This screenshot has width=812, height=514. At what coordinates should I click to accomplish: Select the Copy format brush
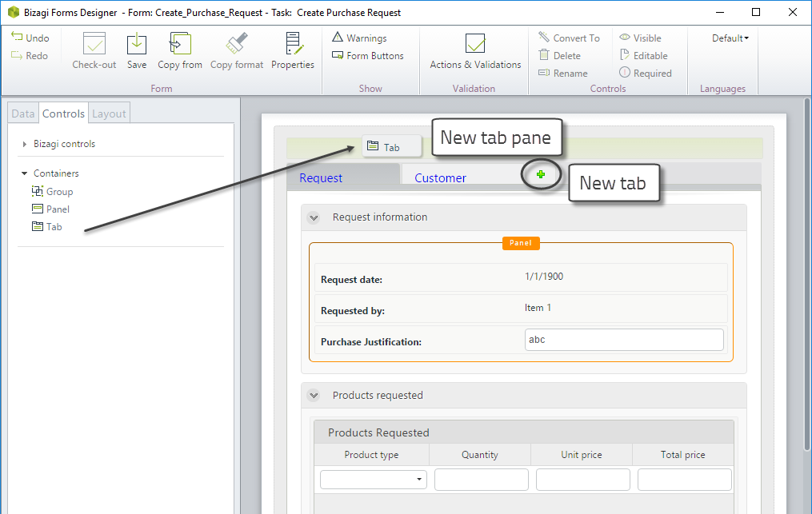point(237,43)
